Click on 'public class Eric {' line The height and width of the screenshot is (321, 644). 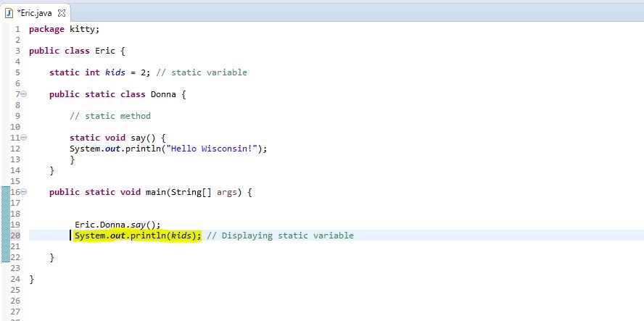pyautogui.click(x=77, y=51)
